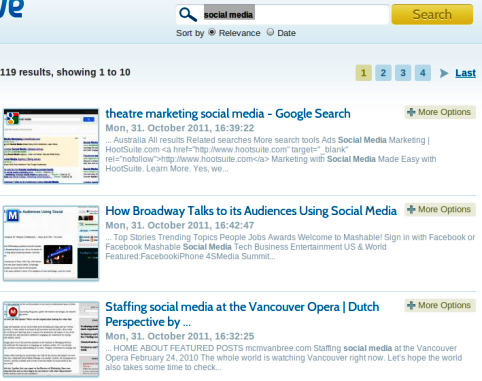Click the search field containing social media
This screenshot has width=482, height=381.
click(282, 15)
